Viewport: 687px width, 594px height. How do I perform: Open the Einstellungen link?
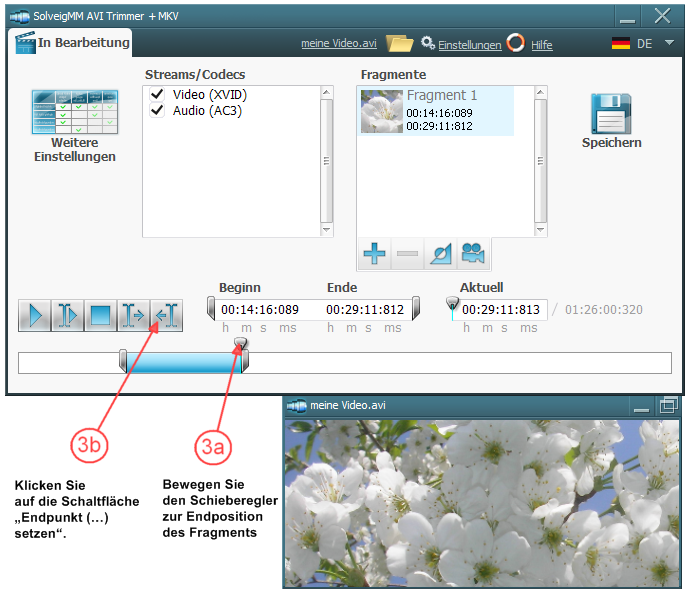click(470, 45)
